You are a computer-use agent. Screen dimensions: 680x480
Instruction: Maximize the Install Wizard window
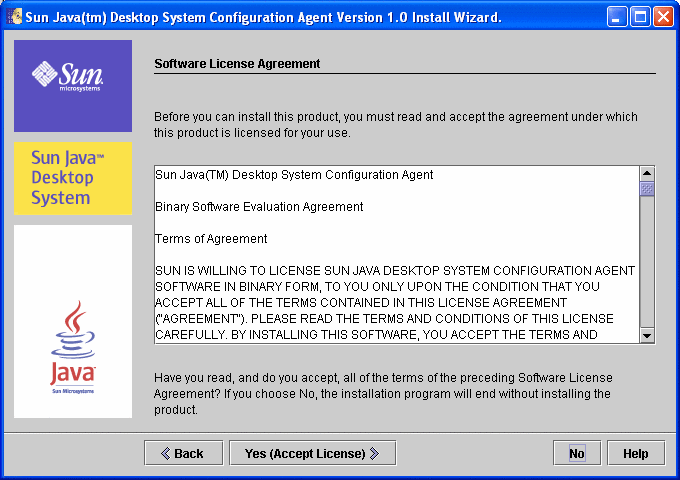(x=640, y=17)
